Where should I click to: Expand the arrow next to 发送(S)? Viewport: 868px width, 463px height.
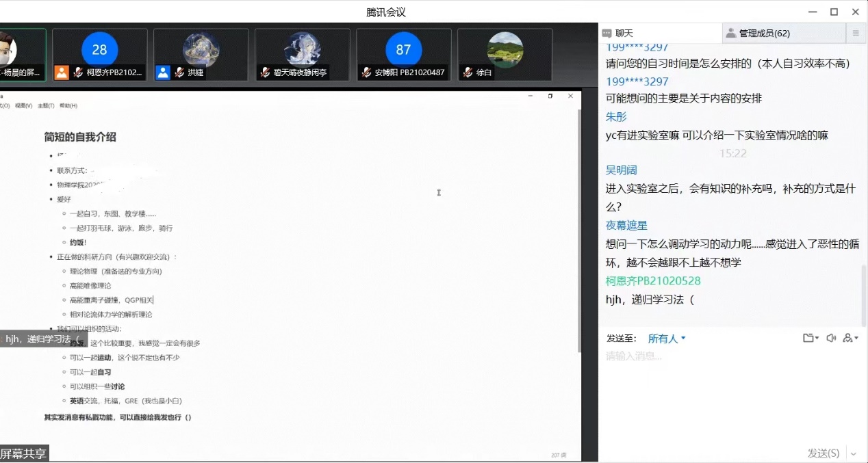853,453
